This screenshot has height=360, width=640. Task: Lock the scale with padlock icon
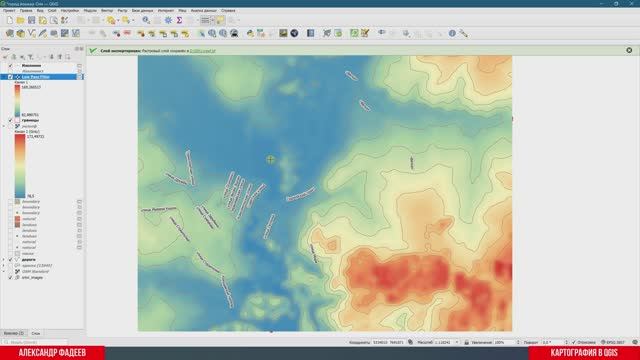tap(467, 342)
